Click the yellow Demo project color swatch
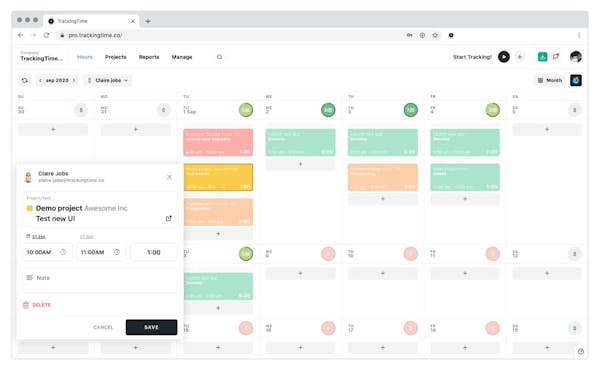This screenshot has height=372, width=600. point(29,208)
